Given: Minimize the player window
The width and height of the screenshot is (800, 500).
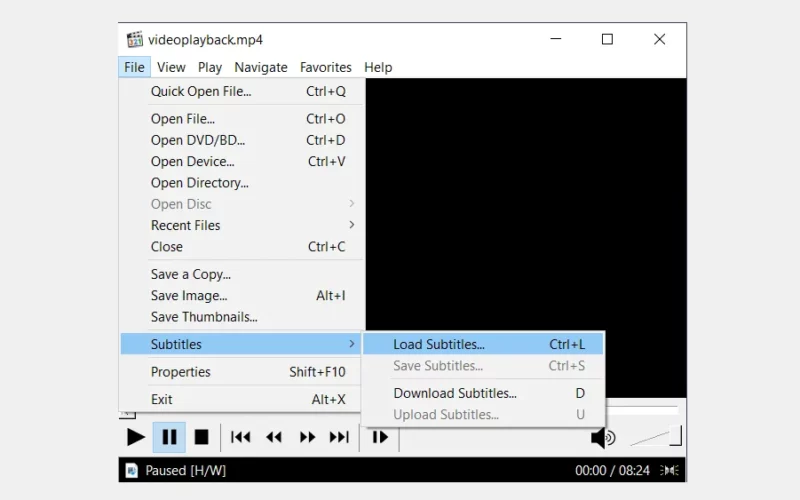Looking at the screenshot, I should click(556, 39).
